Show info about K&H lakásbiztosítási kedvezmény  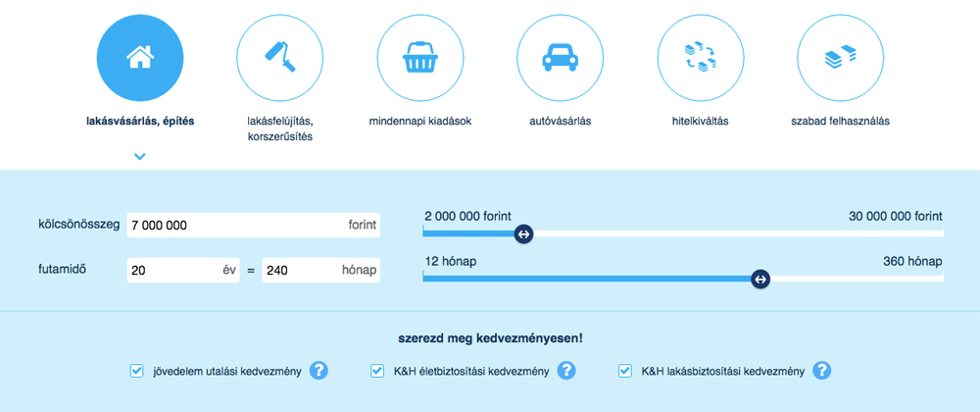(x=822, y=371)
